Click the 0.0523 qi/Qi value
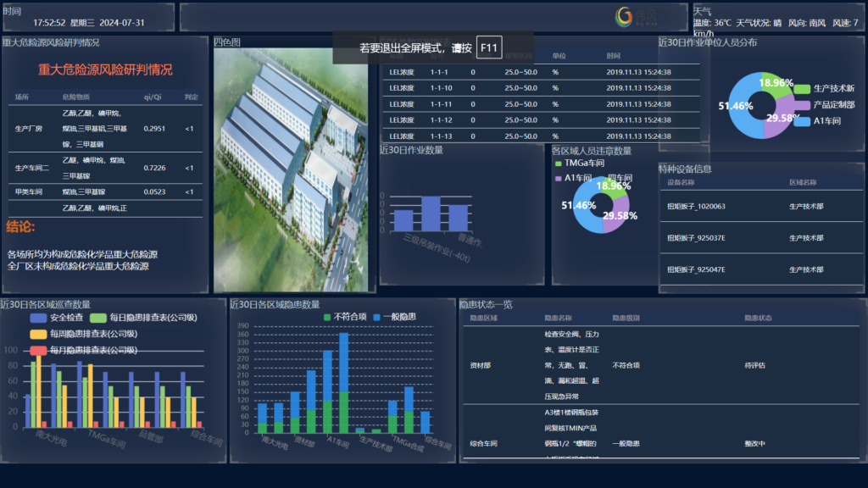Viewport: 868px width, 488px height. (154, 192)
